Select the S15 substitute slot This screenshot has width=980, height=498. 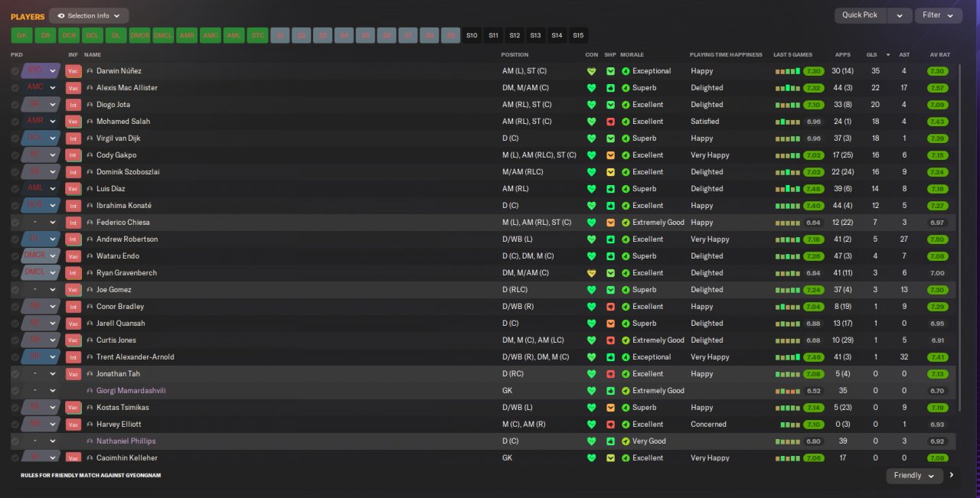(x=578, y=35)
